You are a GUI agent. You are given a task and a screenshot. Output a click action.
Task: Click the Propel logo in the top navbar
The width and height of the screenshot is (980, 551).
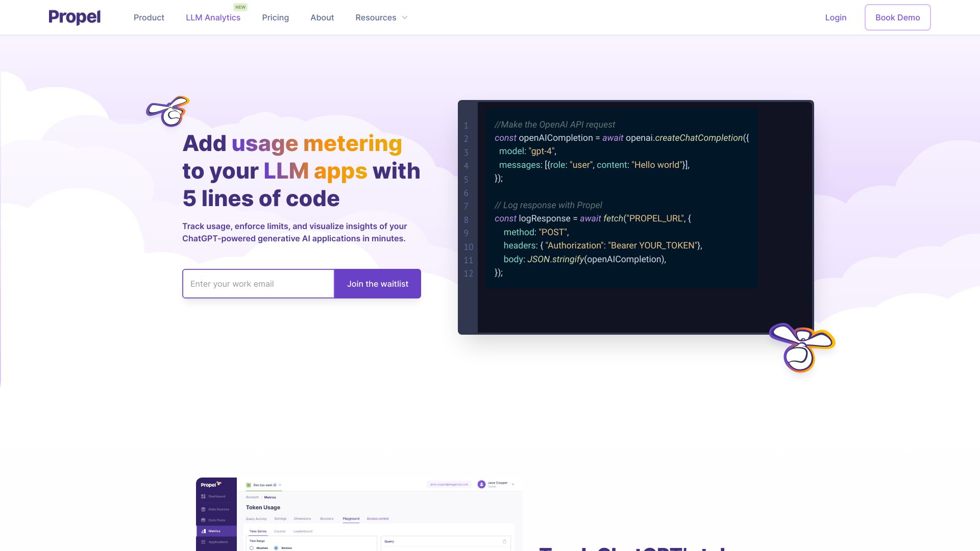(x=75, y=17)
